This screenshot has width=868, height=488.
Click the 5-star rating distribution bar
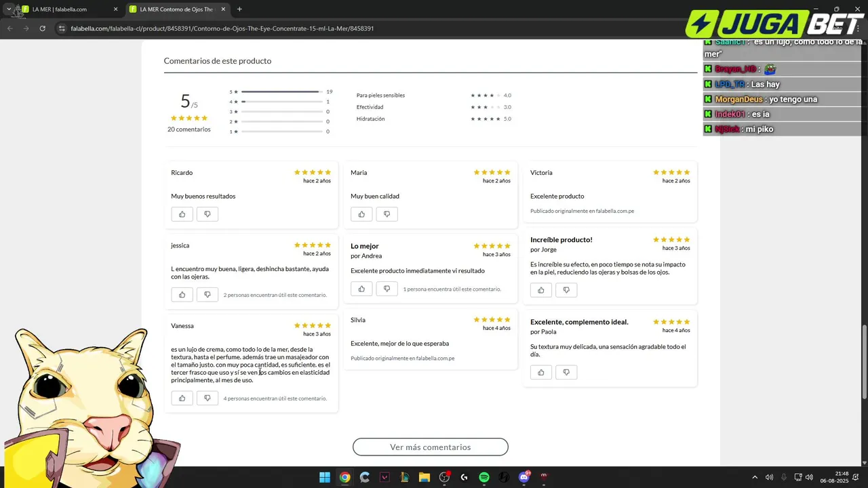[x=281, y=91]
